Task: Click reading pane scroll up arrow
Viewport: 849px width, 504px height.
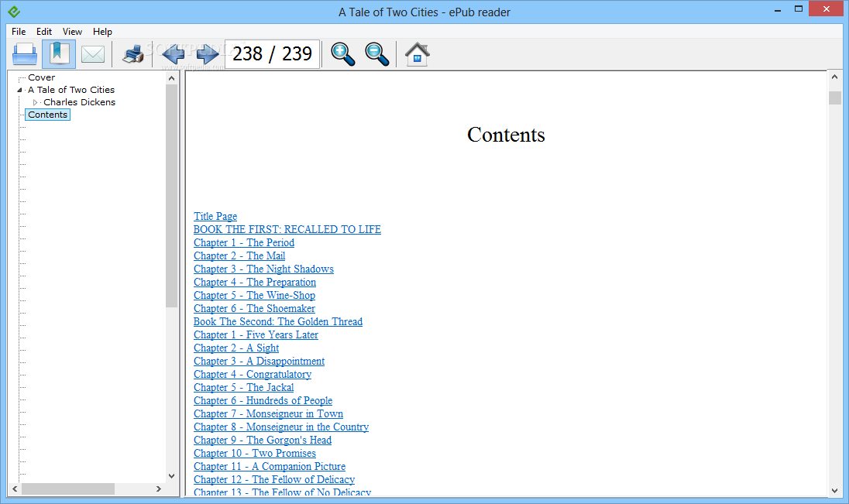Action: click(x=834, y=77)
